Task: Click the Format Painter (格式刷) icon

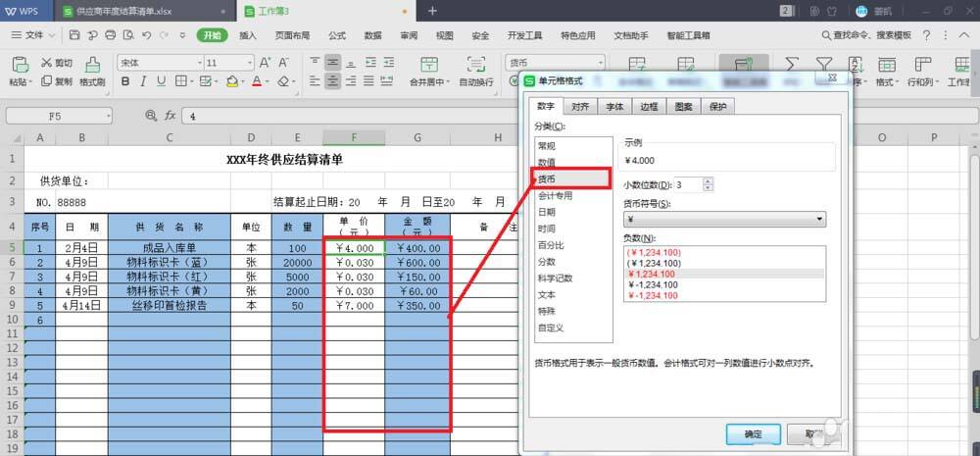Action: 92,65
